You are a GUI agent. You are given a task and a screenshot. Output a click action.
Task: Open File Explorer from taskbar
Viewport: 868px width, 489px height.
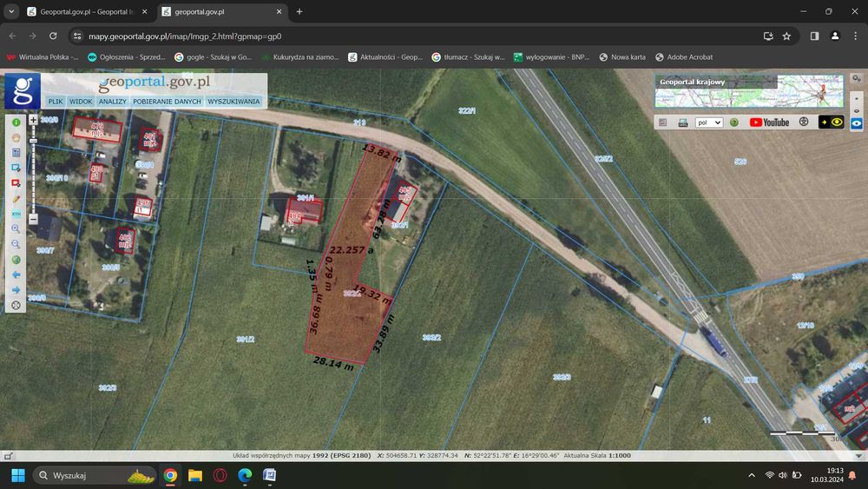194,476
